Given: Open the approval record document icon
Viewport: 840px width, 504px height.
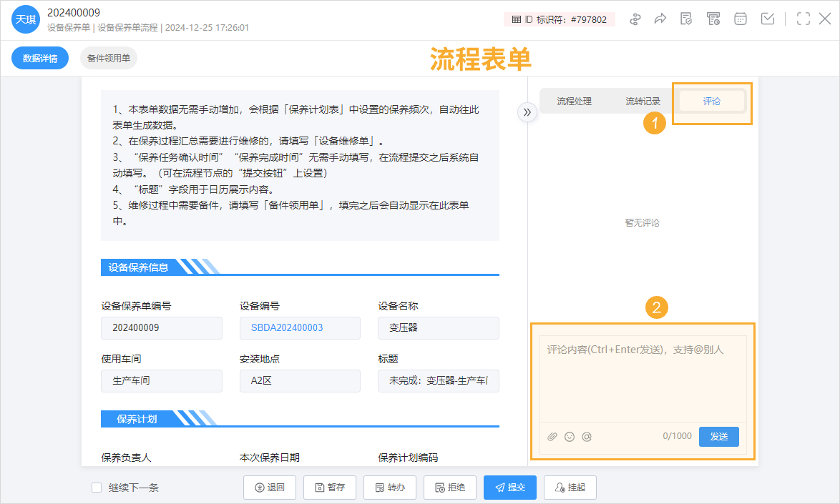Looking at the screenshot, I should point(685,19).
